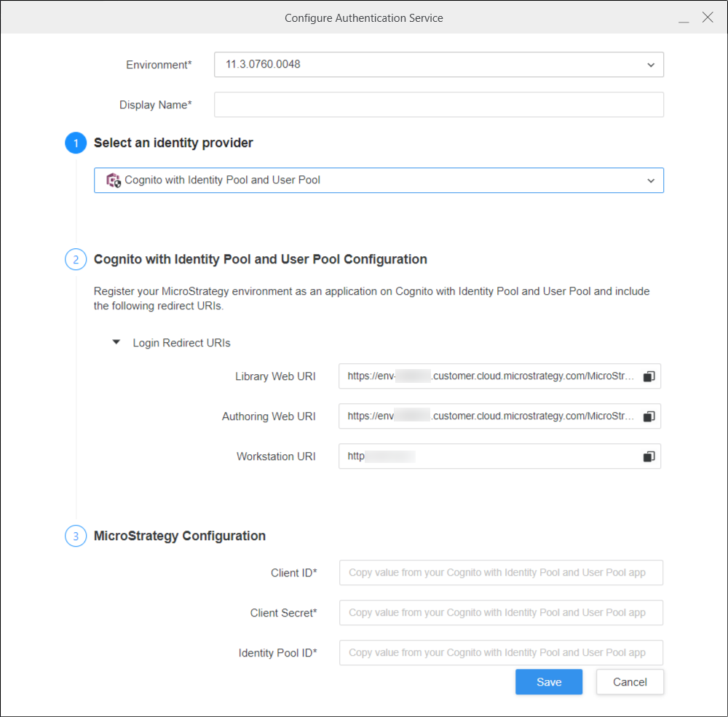
Task: Copy the Authoring Web URI
Action: 649,416
